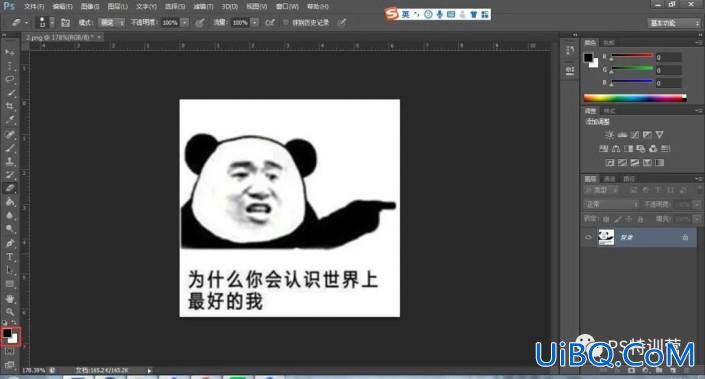Toggle lock position icon
The height and width of the screenshot is (379, 705).
(629, 219)
